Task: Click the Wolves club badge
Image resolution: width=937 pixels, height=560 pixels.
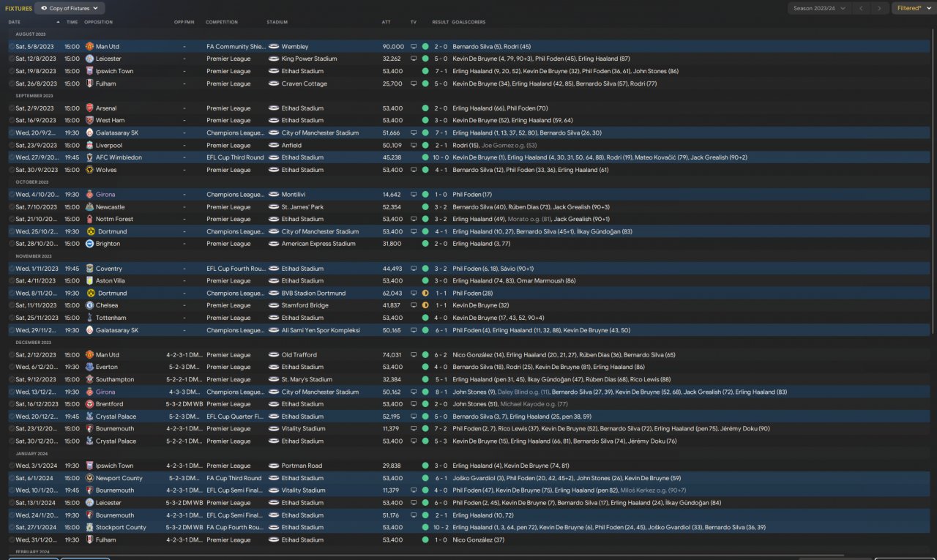Action: 89,170
